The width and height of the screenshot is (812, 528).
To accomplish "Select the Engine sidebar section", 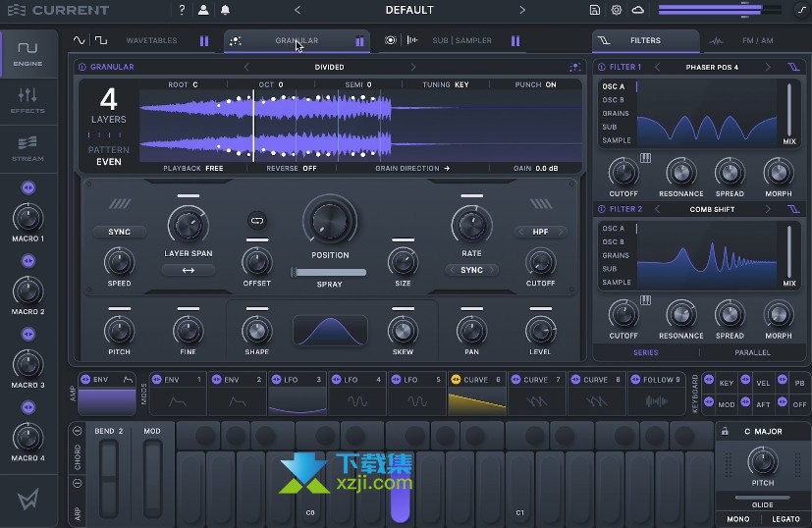I will 27,54.
